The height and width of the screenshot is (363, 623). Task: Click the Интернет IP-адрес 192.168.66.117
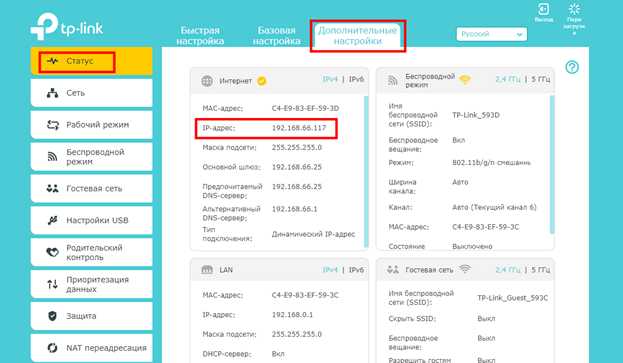point(299,128)
